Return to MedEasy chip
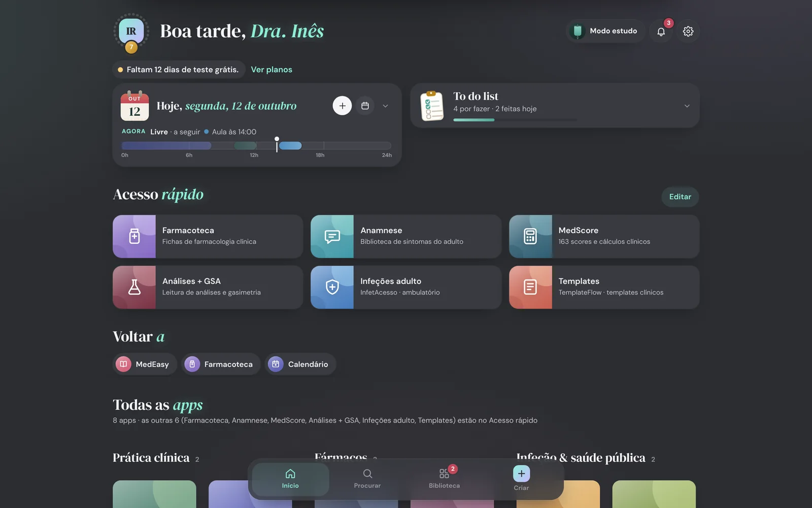Viewport: 812px width, 508px height. [x=145, y=364]
